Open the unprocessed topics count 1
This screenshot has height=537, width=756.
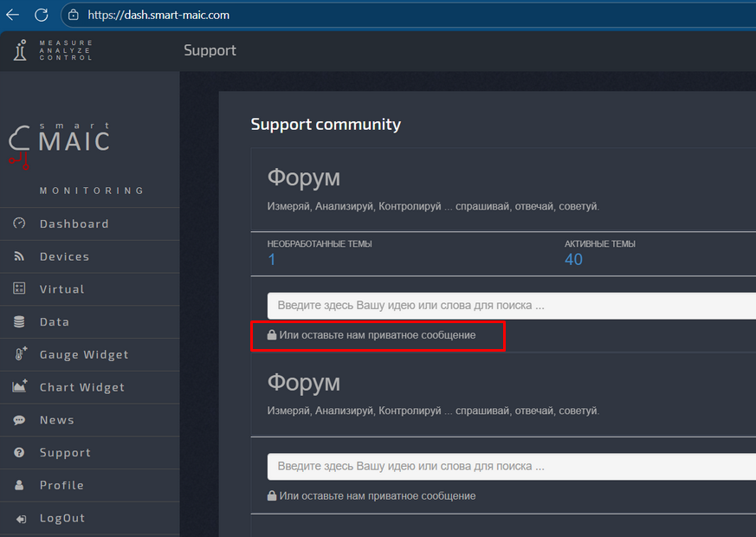tap(272, 260)
